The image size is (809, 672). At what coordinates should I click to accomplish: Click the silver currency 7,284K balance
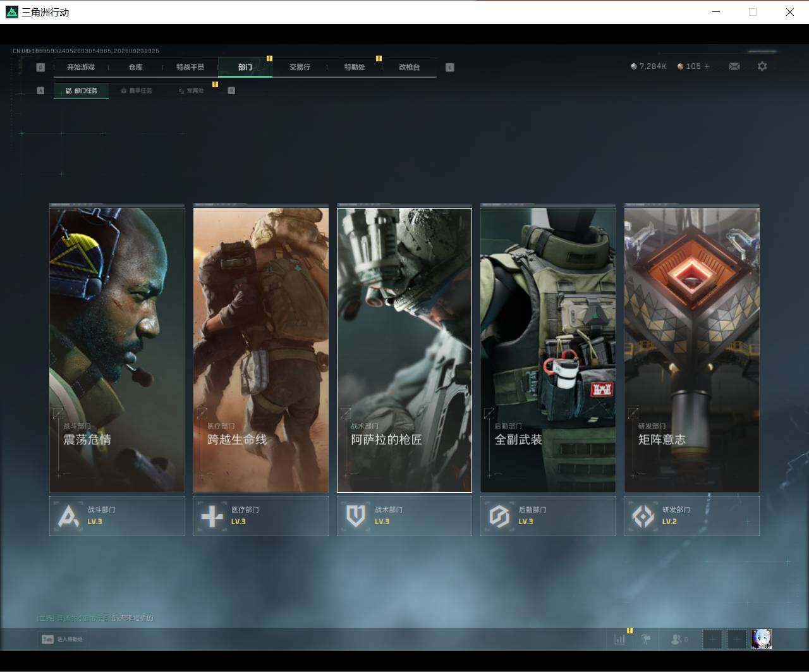pos(648,66)
